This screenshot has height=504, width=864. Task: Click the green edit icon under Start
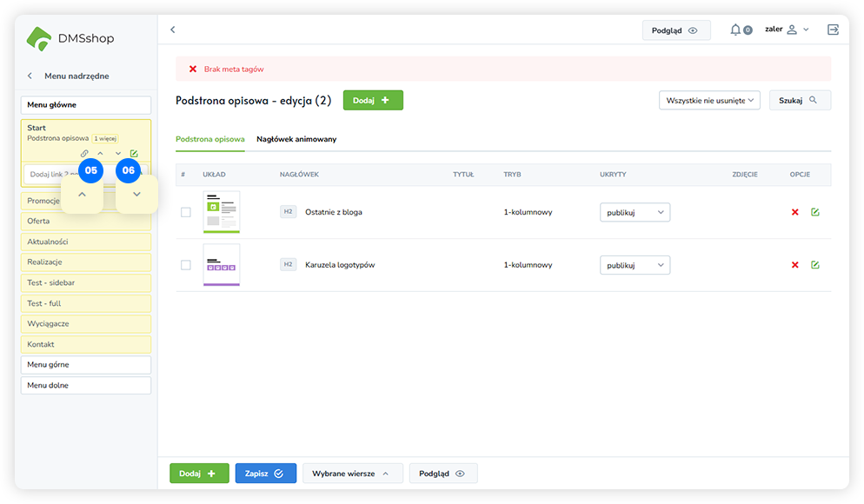(134, 154)
